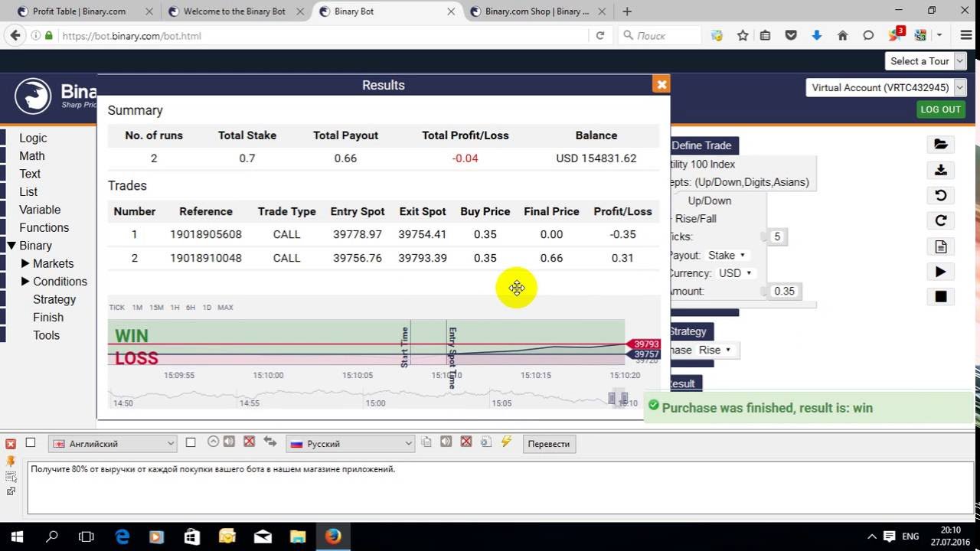Bookmark this page with the star icon
The width and height of the screenshot is (980, 551).
(x=743, y=35)
